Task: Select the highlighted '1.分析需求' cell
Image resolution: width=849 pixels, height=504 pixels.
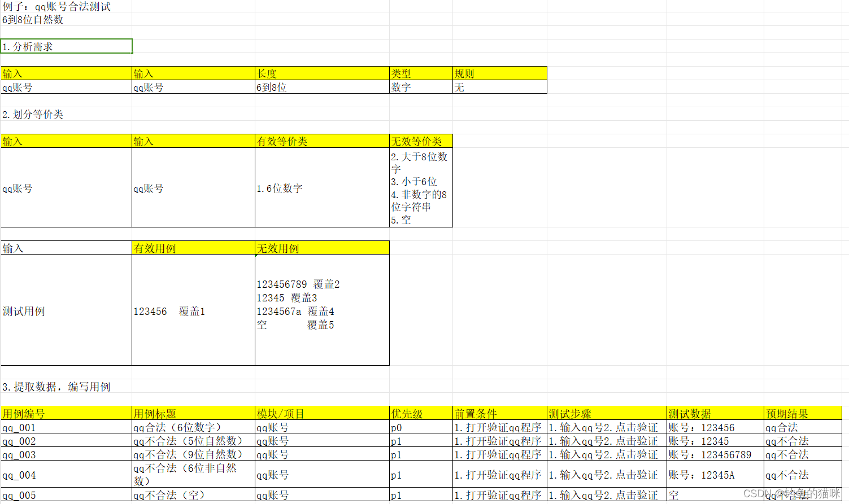Action: pos(66,46)
